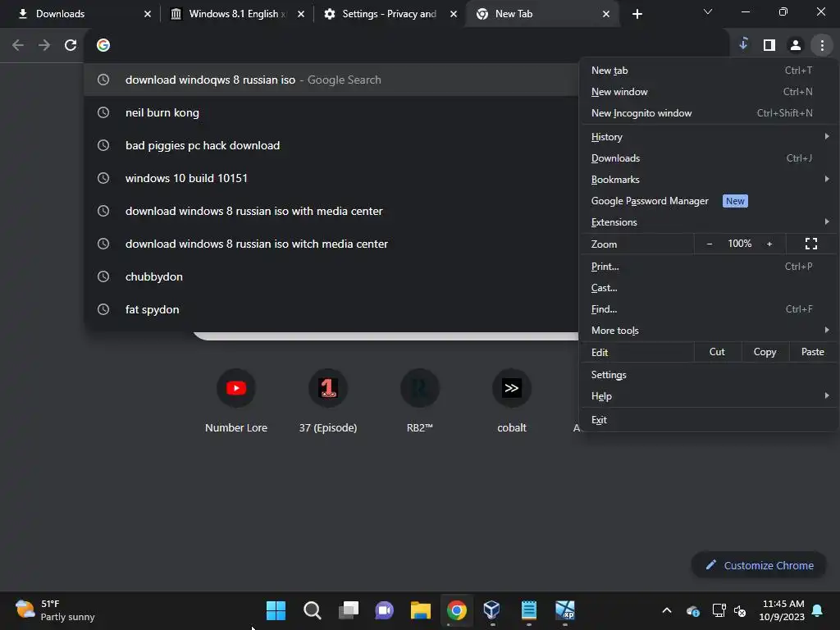Increase zoom with plus button
Image resolution: width=840 pixels, height=630 pixels.
(x=769, y=244)
